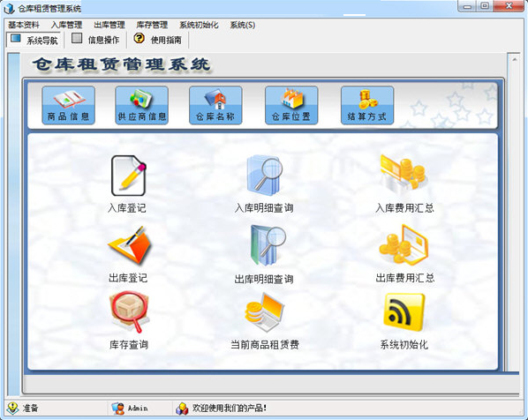Viewport: 528px width, 420px height.
Task: Switch to 信息操作 tab
Action: [x=95, y=40]
